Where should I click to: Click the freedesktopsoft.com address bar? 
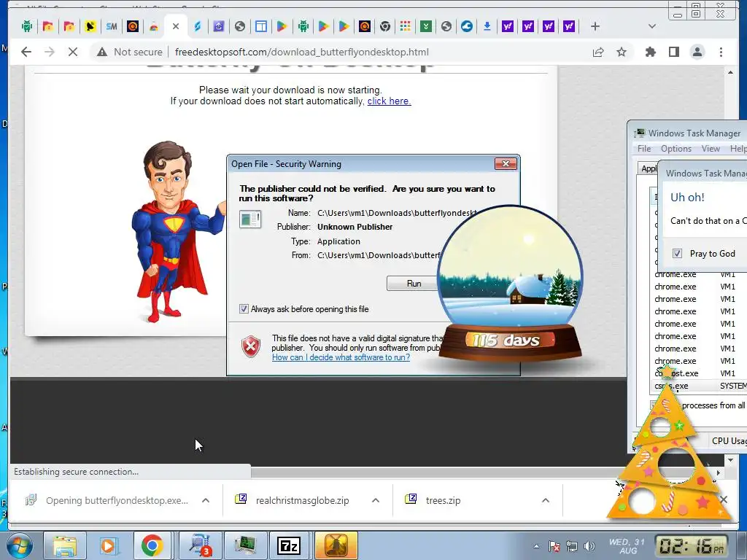(x=301, y=52)
